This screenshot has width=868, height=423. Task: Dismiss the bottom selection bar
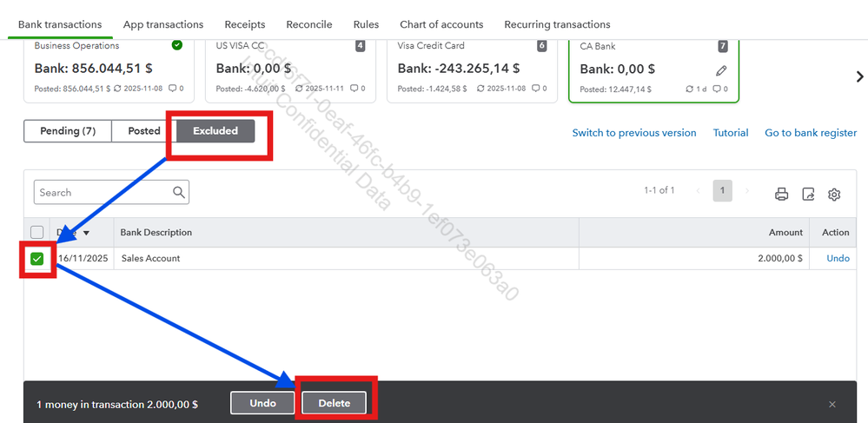click(832, 404)
